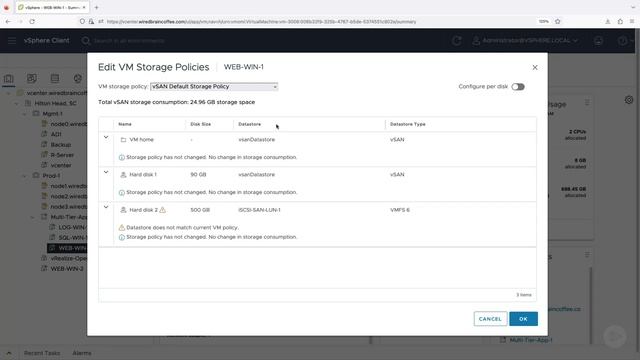Screen dimensions: 640x360
Task: Select vRealize-Ope VM in tree
Action: 69,258
